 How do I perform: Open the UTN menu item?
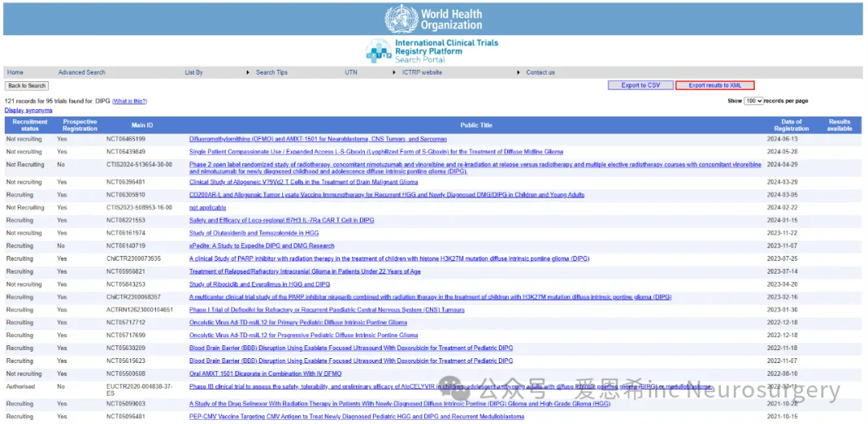click(x=351, y=72)
